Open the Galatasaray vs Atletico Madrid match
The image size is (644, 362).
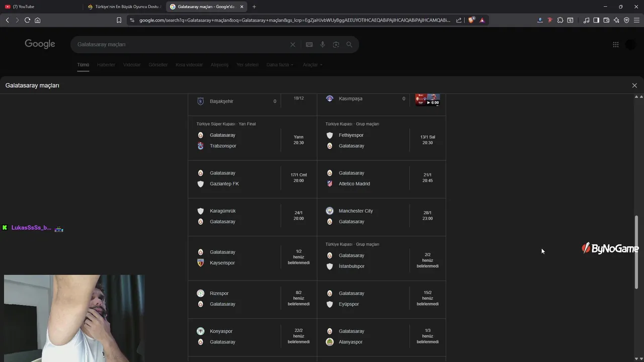click(x=381, y=178)
